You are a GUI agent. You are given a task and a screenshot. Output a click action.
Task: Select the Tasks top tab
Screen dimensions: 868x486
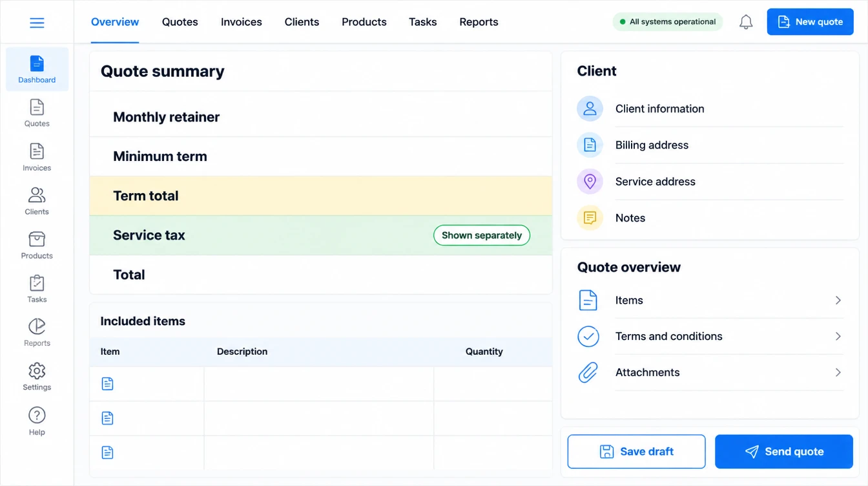pos(423,22)
